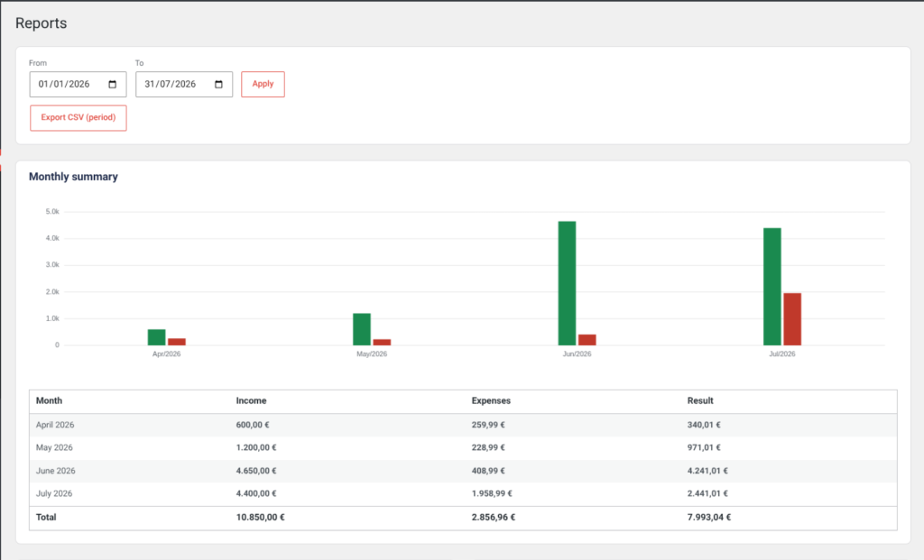Click the expenses value 228,99 €
Screen dimensions: 924x560
tap(488, 447)
